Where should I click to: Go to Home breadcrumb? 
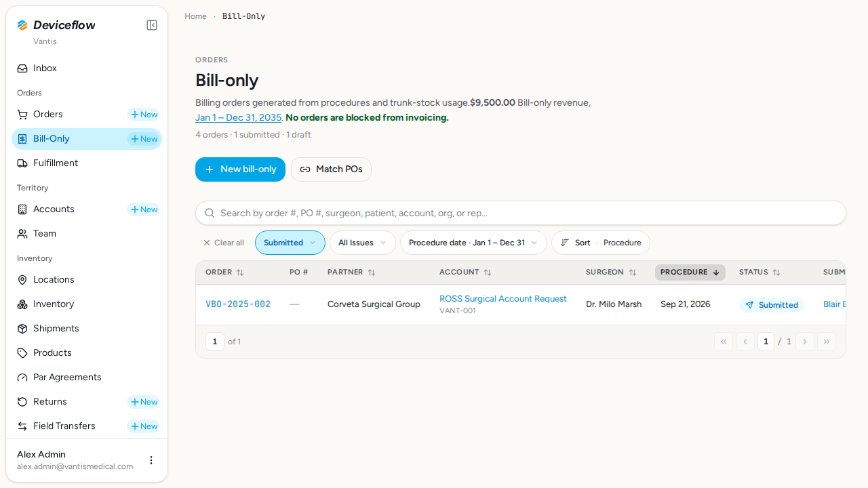[195, 16]
